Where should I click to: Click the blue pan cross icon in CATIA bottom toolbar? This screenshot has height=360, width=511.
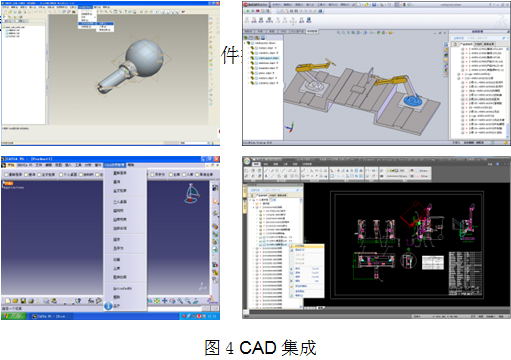tap(164, 301)
